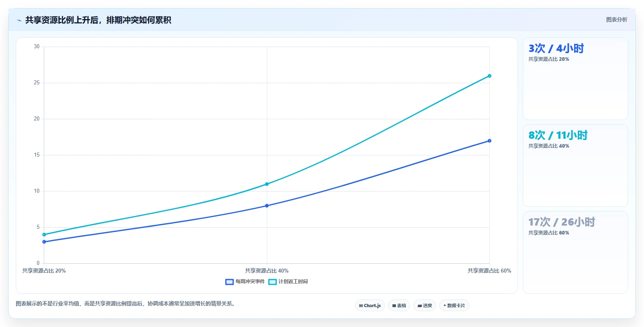This screenshot has width=644, height=327.
Task: Click the blue data point at 共享资源占比 60%
Action: [489, 141]
